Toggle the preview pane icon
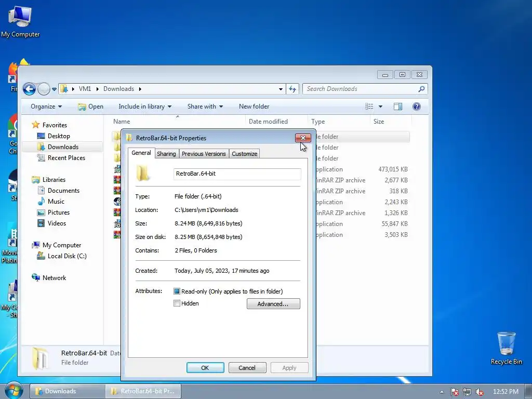This screenshot has width=532, height=399. click(x=398, y=107)
